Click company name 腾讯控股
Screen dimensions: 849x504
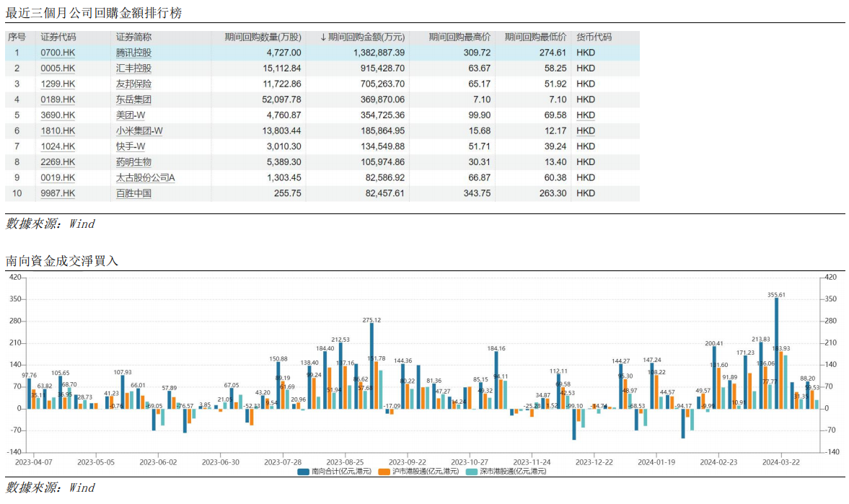(133, 53)
